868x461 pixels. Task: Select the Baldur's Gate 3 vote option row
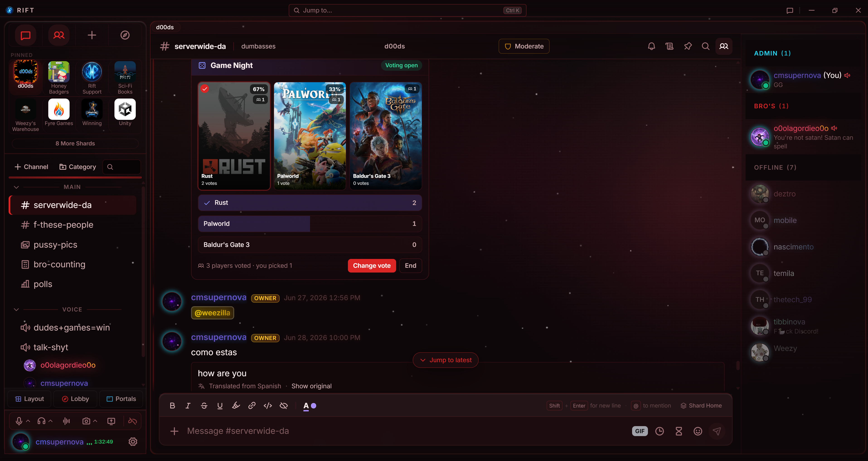(x=310, y=245)
